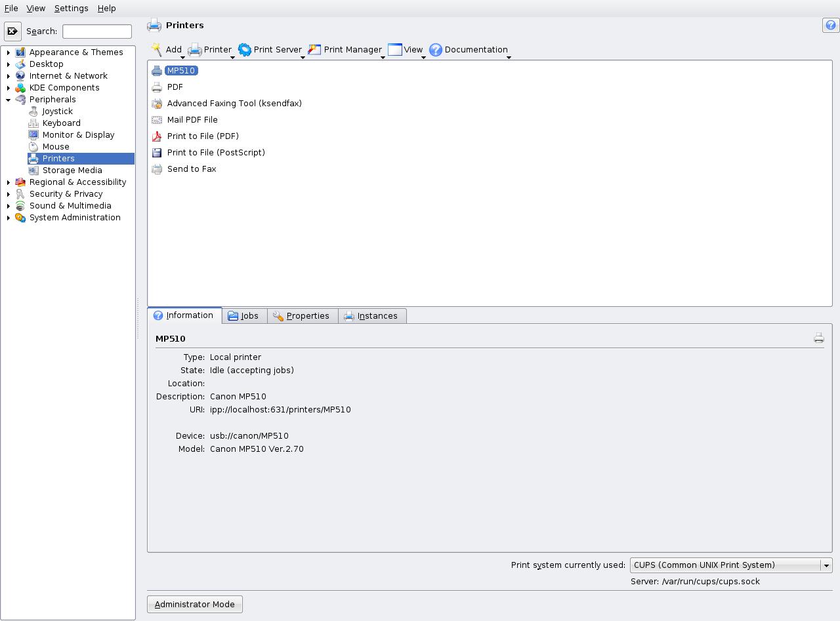
Task: Click the Appearance & Themes category icon
Action: [x=20, y=52]
